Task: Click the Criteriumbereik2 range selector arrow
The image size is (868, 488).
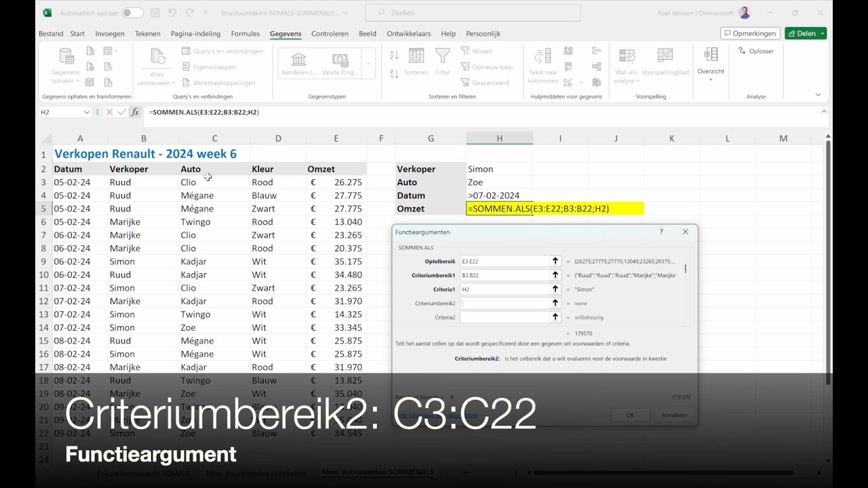Action: tap(555, 304)
